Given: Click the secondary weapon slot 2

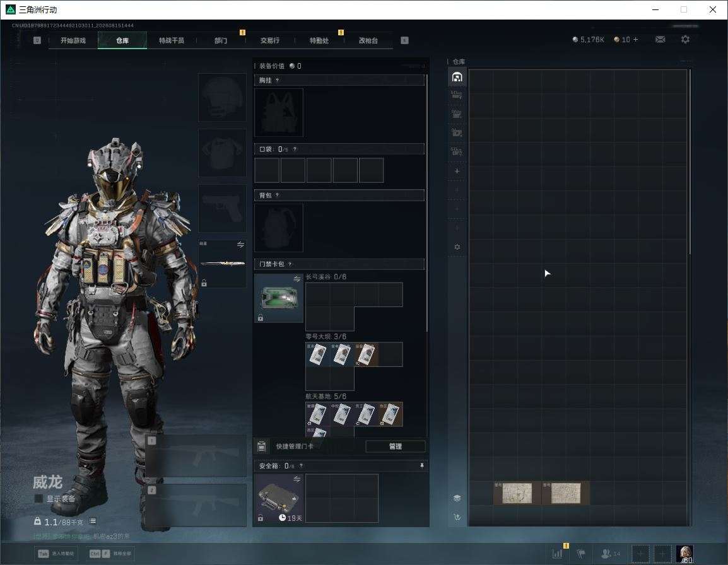Looking at the screenshot, I should 196,505.
